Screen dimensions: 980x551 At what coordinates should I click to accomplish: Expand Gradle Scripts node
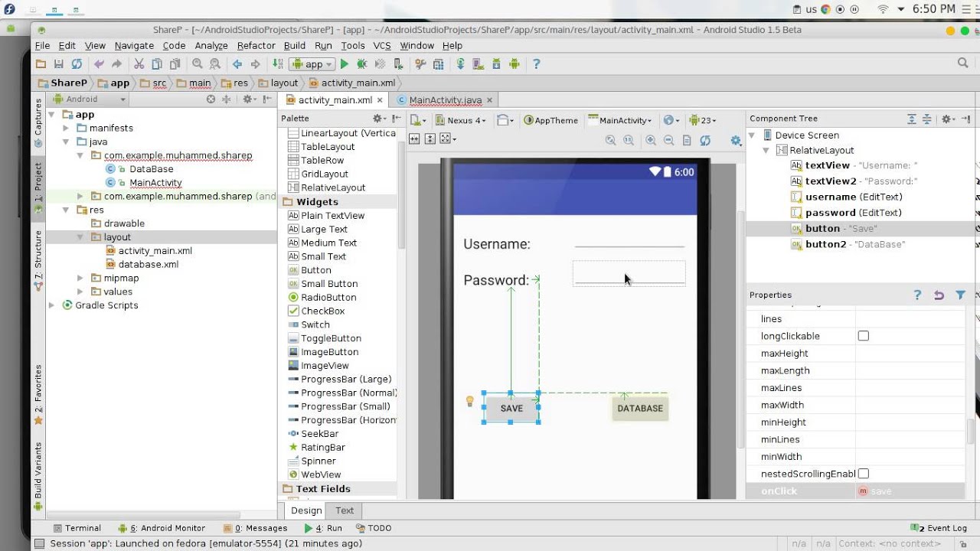[x=52, y=305]
